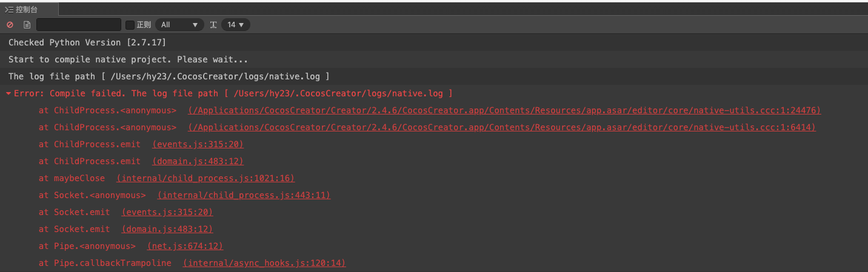The image size is (868, 272).
Task: Open the log file icon
Action: pos(27,25)
